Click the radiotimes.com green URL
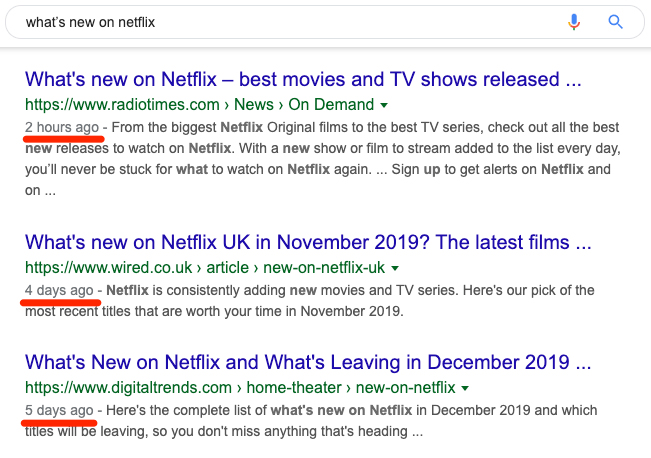Image resolution: width=651 pixels, height=458 pixels. (x=122, y=105)
